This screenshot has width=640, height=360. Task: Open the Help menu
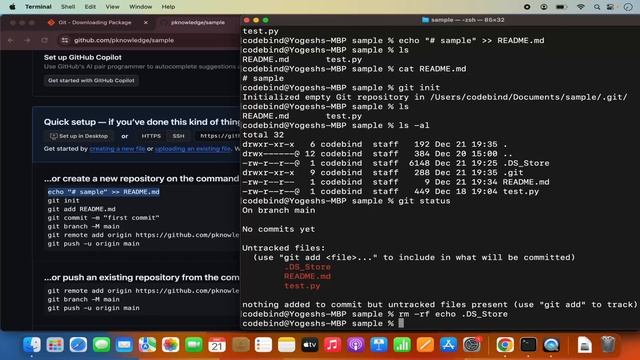168,7
